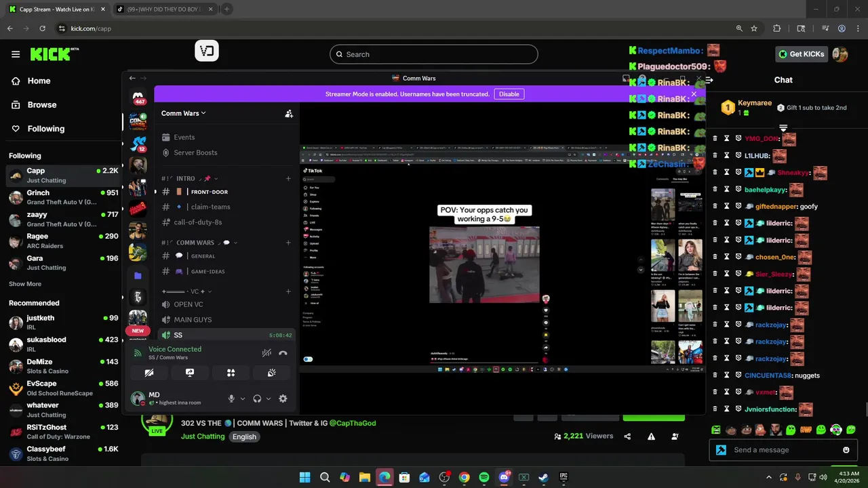868x488 pixels.
Task: Open microphone input options arrow
Action: coord(243,399)
